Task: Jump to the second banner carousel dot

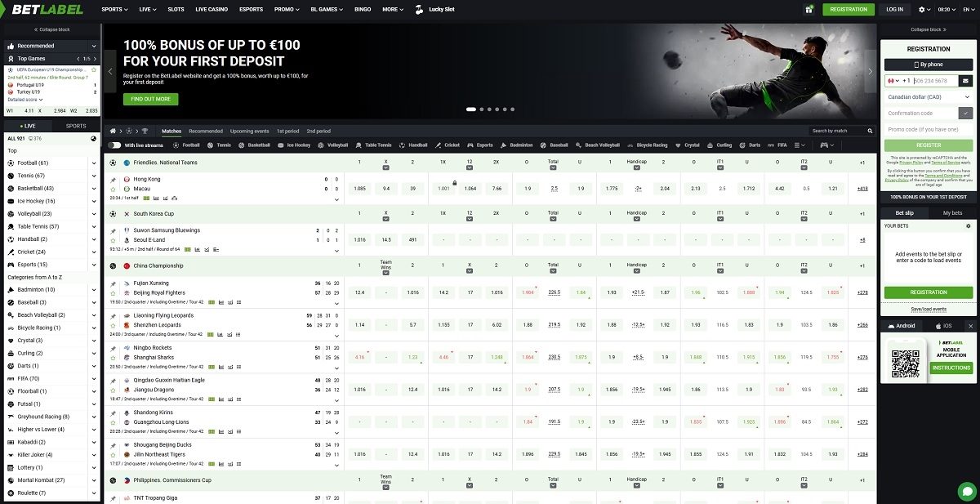Action: [480, 109]
